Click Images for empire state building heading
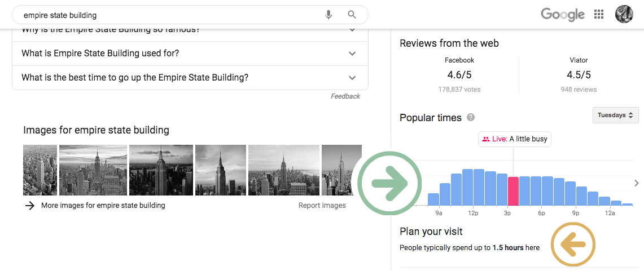Screen dimensions: 644x271 [x=96, y=130]
